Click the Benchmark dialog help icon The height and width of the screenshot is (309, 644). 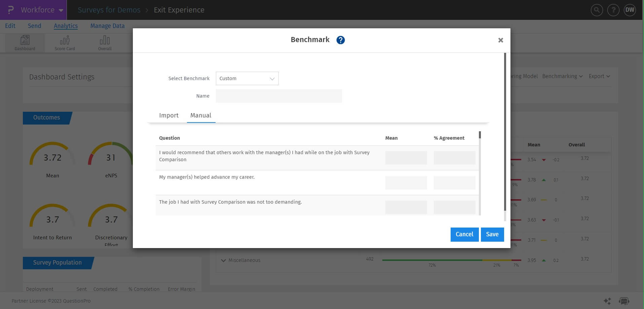pos(340,40)
